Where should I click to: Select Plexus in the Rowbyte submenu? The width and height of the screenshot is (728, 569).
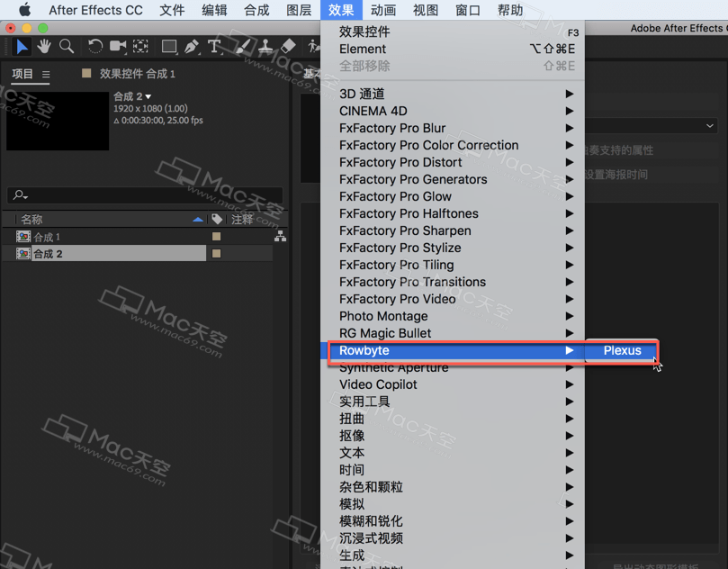(x=622, y=350)
